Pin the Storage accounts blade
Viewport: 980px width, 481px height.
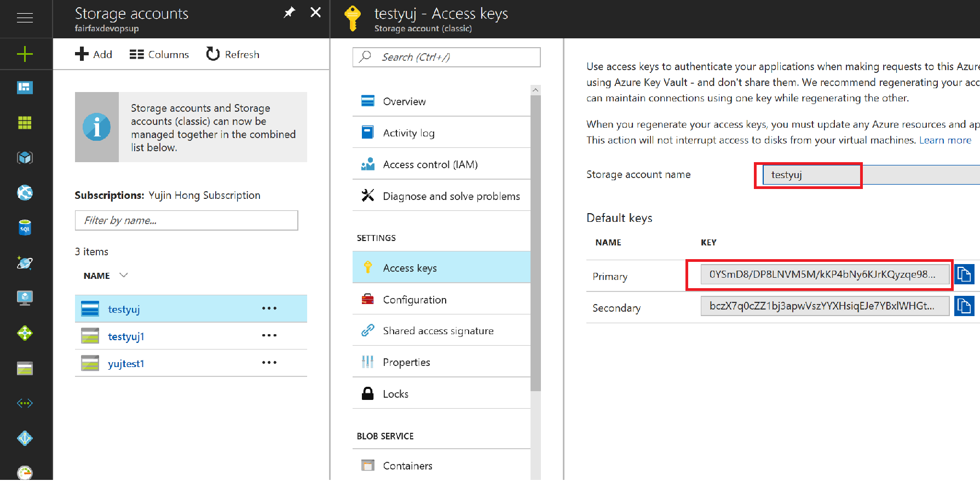tap(289, 12)
